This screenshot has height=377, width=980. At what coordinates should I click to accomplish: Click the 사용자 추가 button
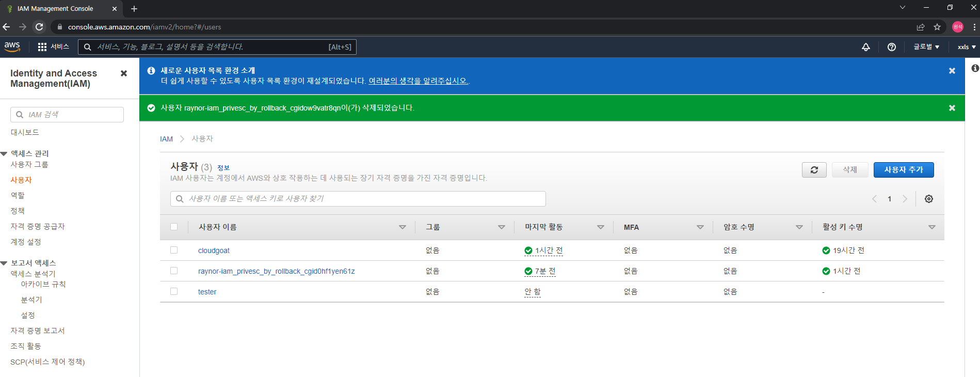[904, 170]
